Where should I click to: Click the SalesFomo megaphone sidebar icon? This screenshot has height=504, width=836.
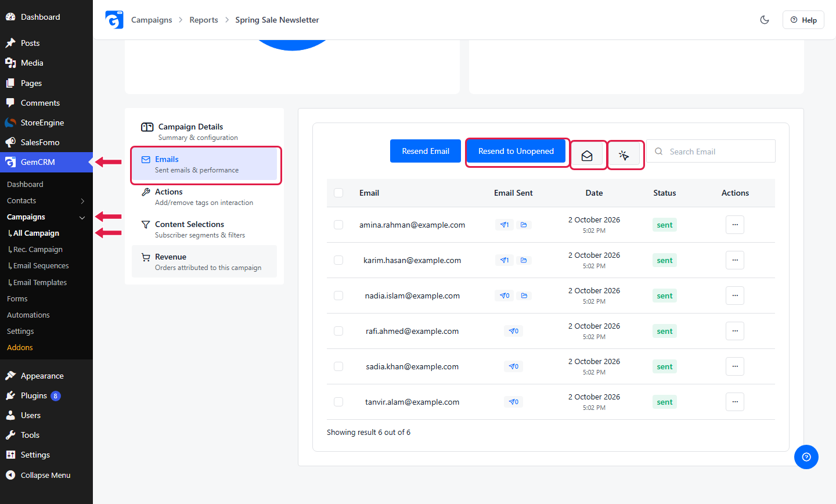(x=10, y=142)
